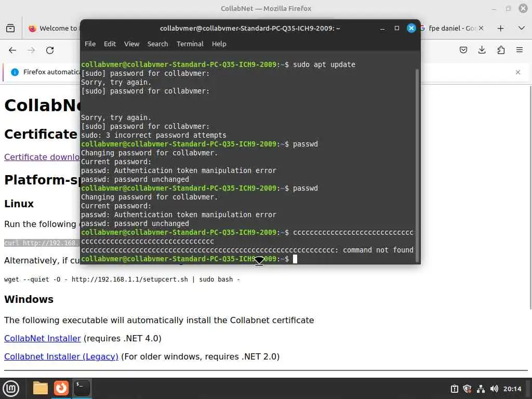Click the highlighted curl command text
Screen dimensions: 532x399
pyautogui.click(x=42, y=243)
